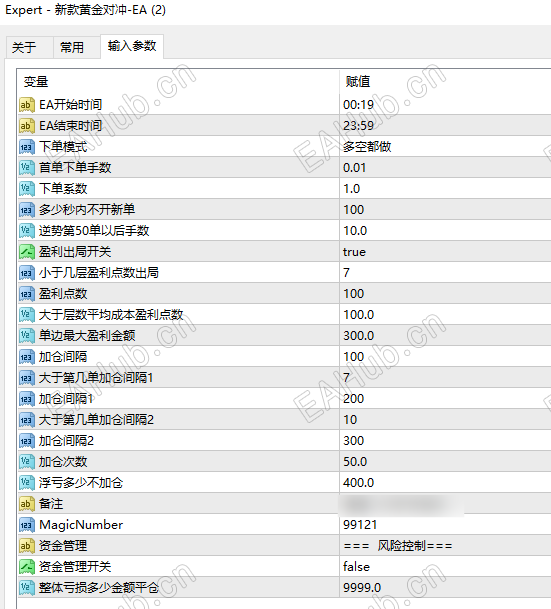Click the string icon beside 备注
This screenshot has height=609, width=551.
tap(26, 504)
